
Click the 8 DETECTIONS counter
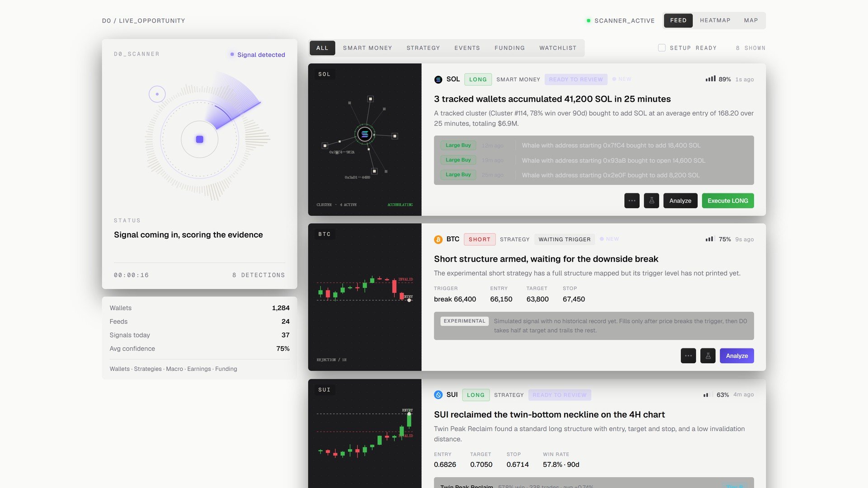259,275
